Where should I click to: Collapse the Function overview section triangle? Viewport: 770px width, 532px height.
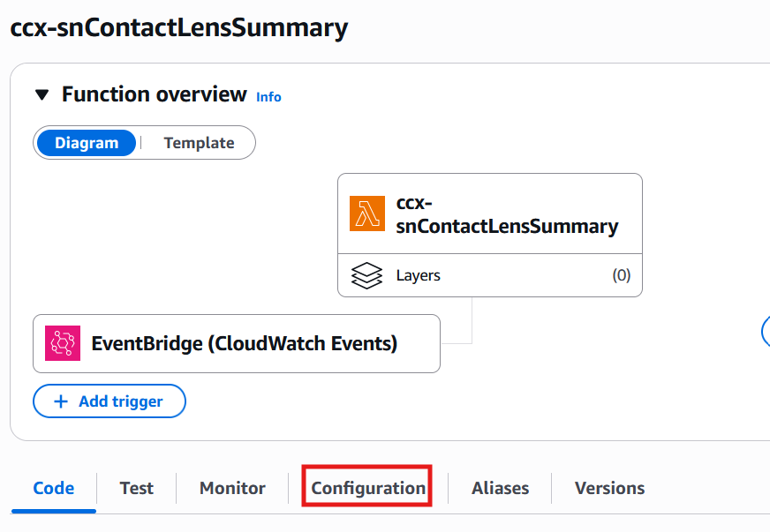42,94
